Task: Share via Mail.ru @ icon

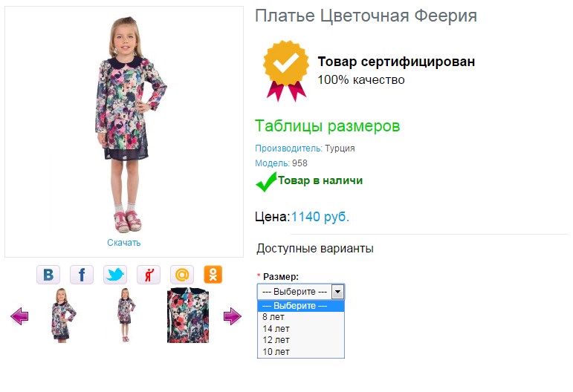Action: (x=181, y=275)
